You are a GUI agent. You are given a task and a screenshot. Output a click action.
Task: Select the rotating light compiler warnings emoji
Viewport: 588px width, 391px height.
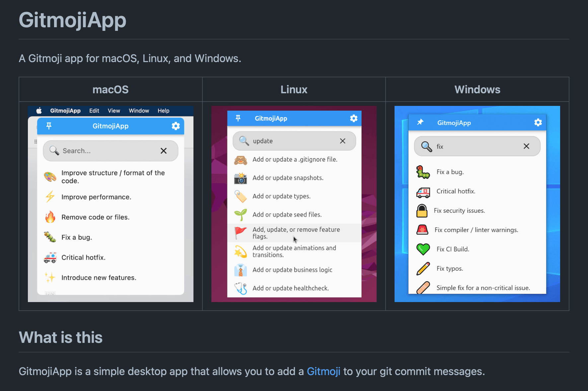click(422, 230)
